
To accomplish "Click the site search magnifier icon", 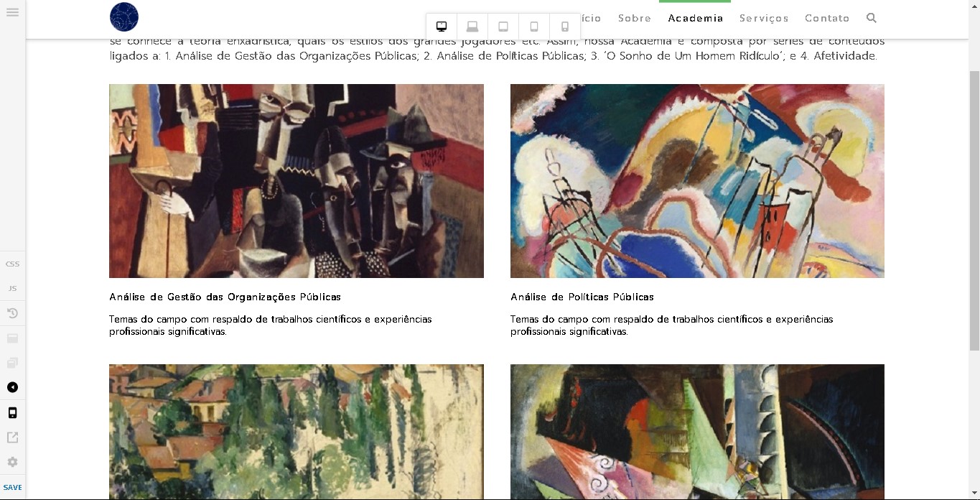I will coord(872,18).
